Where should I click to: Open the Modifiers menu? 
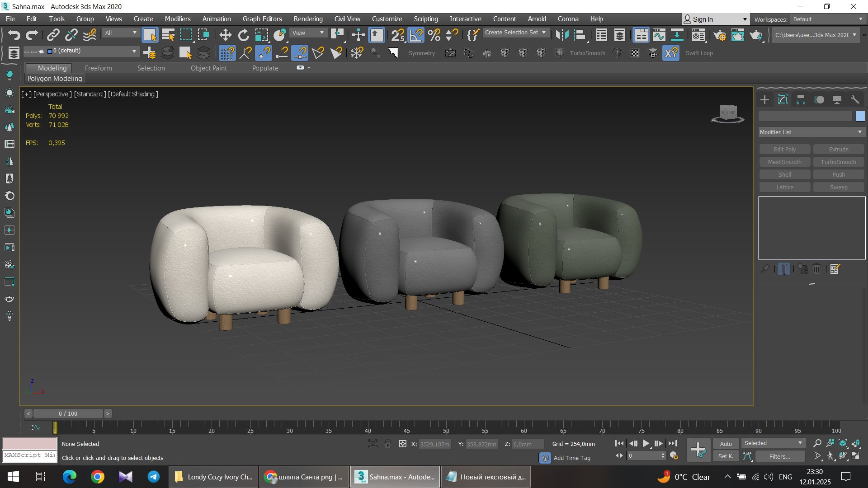(x=178, y=19)
